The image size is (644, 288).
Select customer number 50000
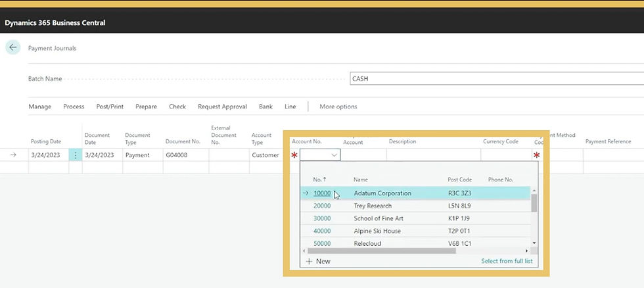coord(322,244)
